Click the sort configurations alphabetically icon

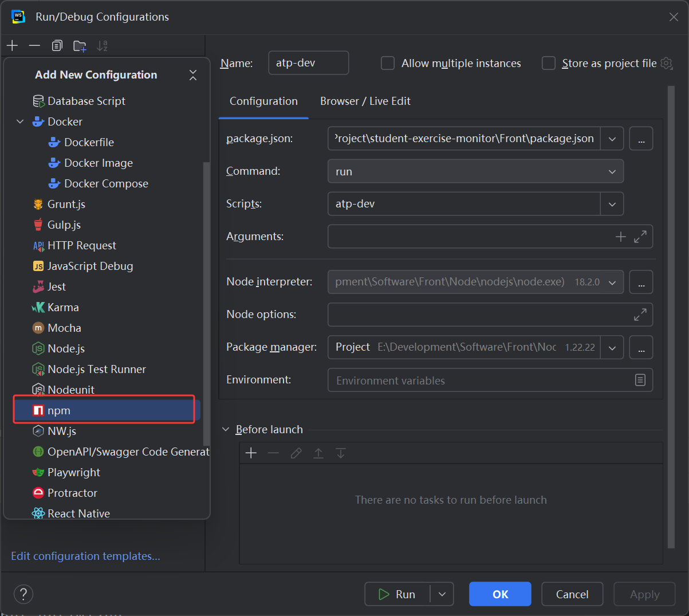(x=102, y=46)
